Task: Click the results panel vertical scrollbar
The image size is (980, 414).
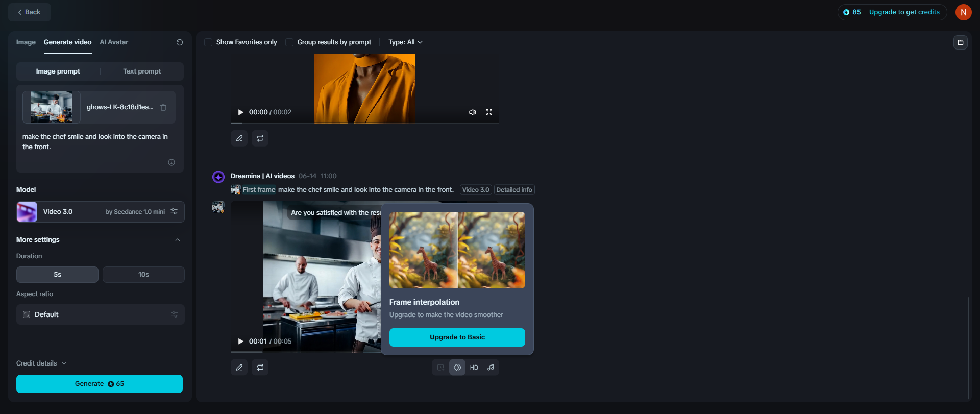Action: tap(968, 347)
